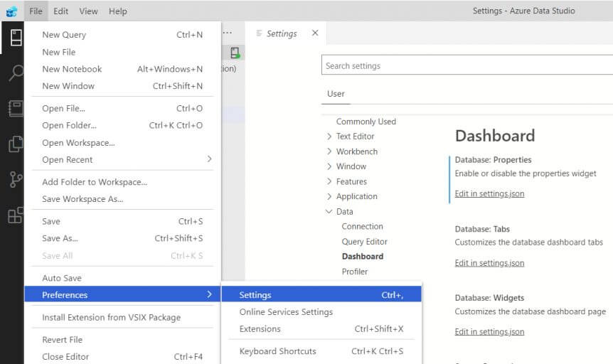Viewport: 613px width, 364px height.
Task: Click the new connection server icon
Action: [235, 53]
